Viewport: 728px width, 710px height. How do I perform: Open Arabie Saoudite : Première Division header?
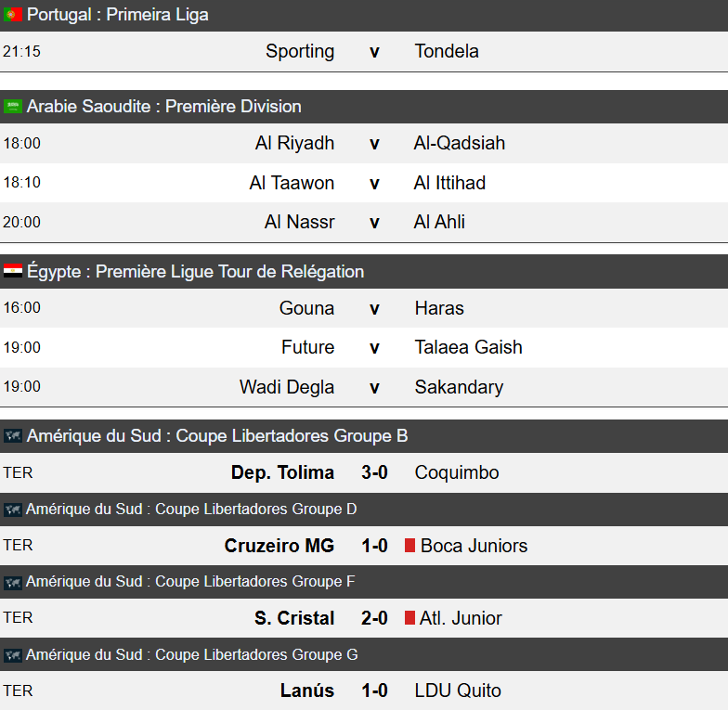point(164,107)
